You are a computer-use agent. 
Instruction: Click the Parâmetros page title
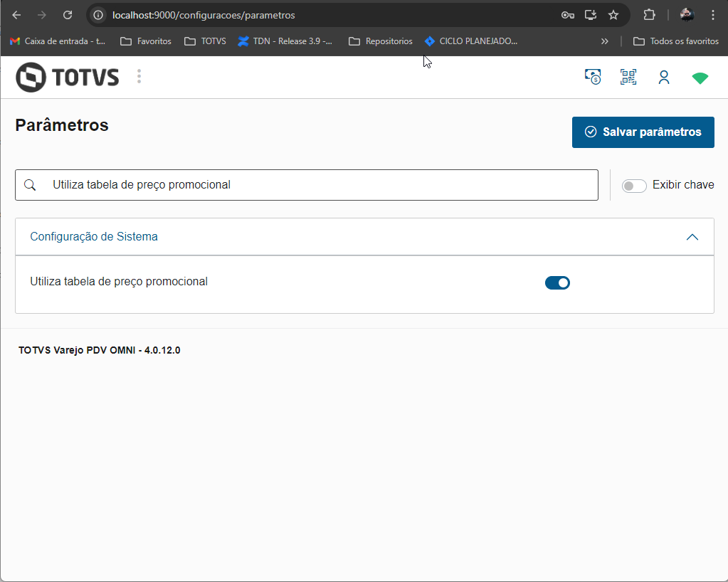(x=62, y=125)
